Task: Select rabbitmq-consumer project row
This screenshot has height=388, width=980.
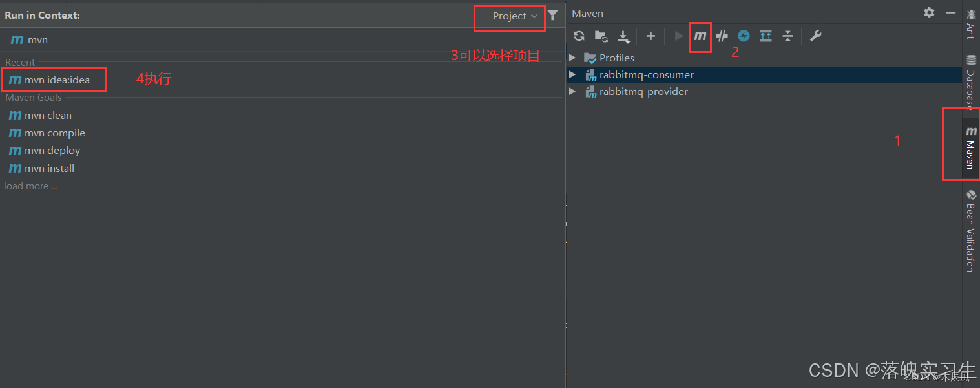Action: click(x=764, y=74)
